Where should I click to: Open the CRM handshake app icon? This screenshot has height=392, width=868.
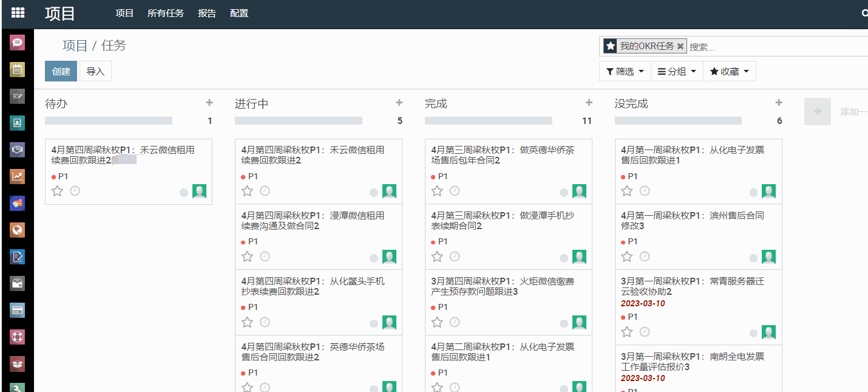click(18, 150)
